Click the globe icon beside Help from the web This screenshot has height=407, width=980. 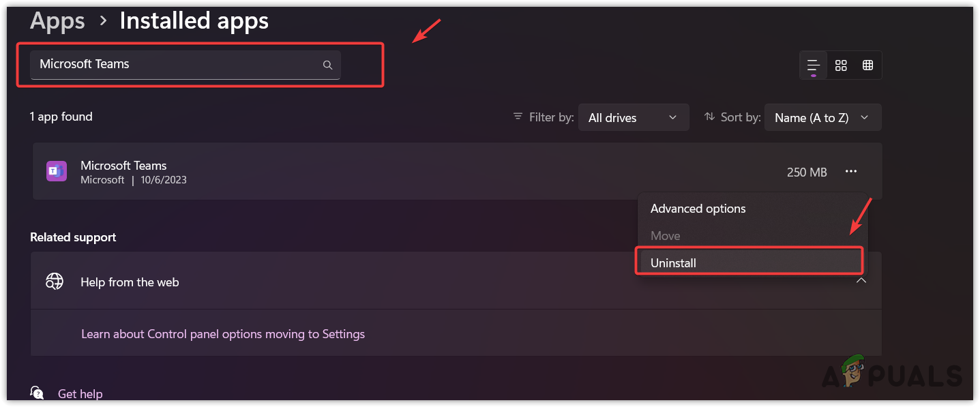point(55,281)
